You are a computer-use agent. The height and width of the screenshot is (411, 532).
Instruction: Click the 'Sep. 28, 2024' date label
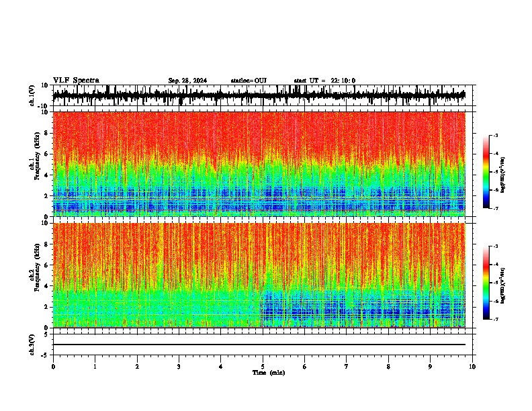[187, 81]
